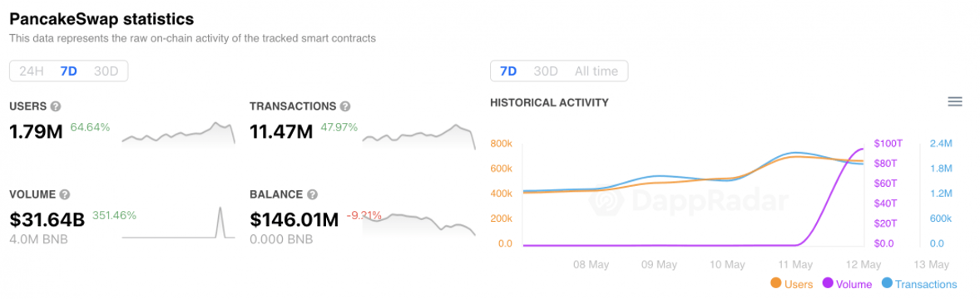Click the help icon next to TRANSACTIONS

345,106
